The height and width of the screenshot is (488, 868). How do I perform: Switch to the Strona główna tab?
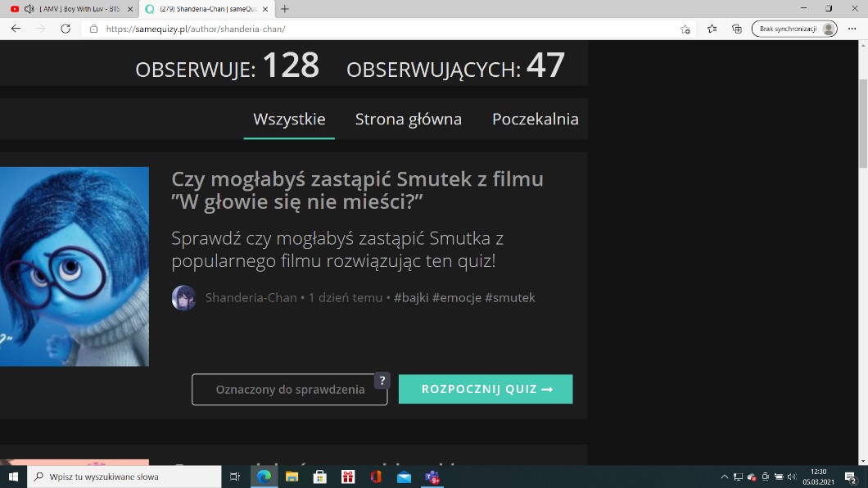tap(409, 120)
